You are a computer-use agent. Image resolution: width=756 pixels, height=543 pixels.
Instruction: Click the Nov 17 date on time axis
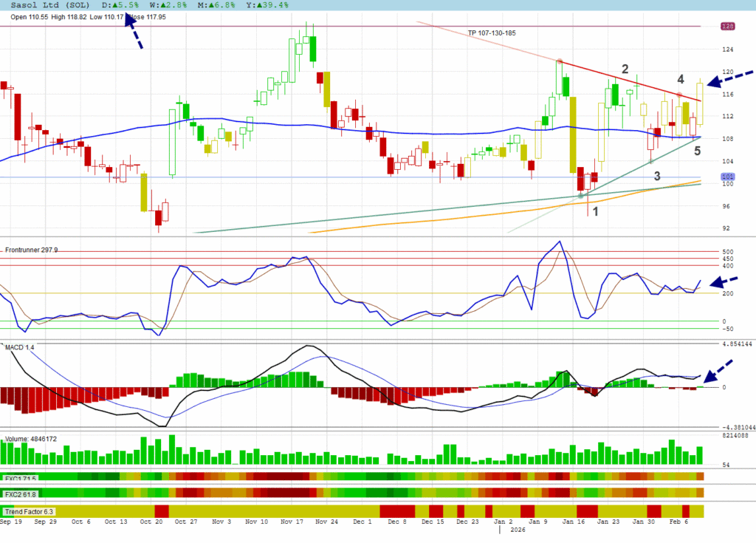coord(292,522)
